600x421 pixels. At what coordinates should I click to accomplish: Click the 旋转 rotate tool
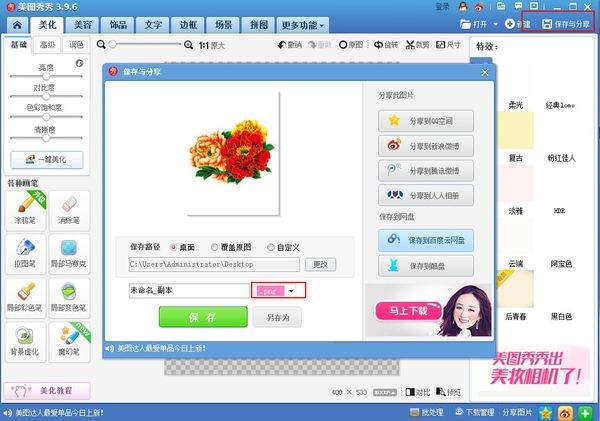click(x=386, y=45)
